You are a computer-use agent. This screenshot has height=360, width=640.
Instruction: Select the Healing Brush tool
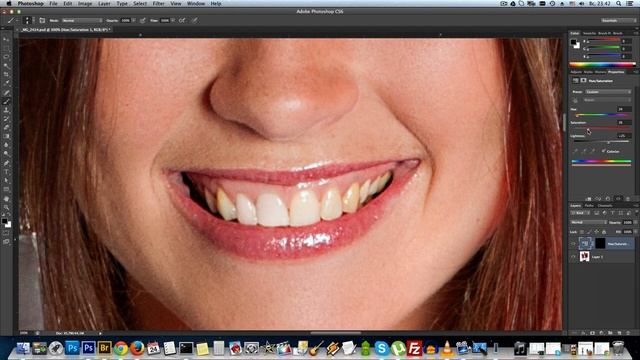(6, 92)
